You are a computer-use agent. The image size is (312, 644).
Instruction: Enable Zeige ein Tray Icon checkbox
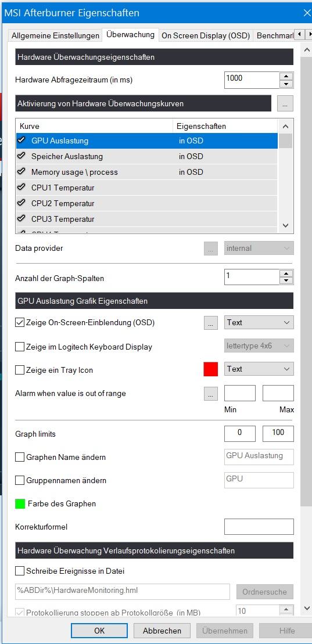(x=20, y=370)
